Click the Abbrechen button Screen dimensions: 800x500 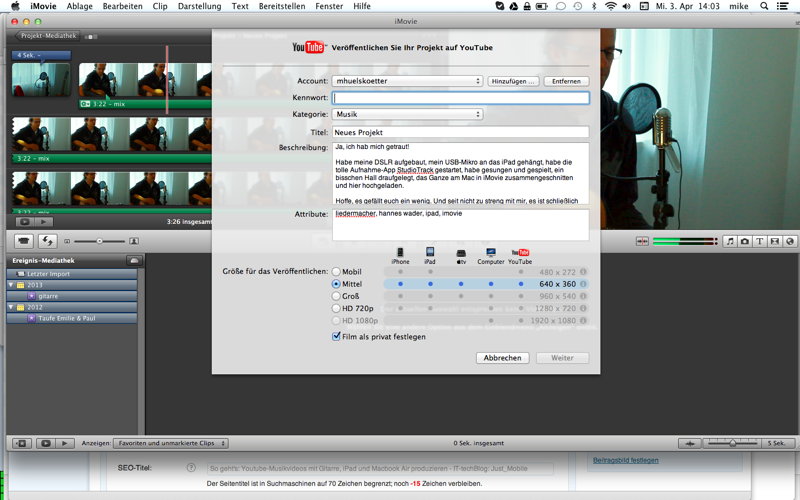(503, 358)
